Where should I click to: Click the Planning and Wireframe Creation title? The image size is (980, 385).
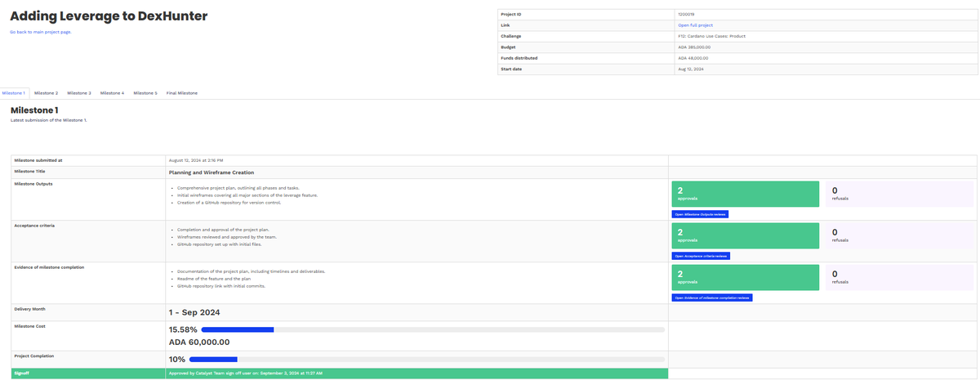pos(212,172)
